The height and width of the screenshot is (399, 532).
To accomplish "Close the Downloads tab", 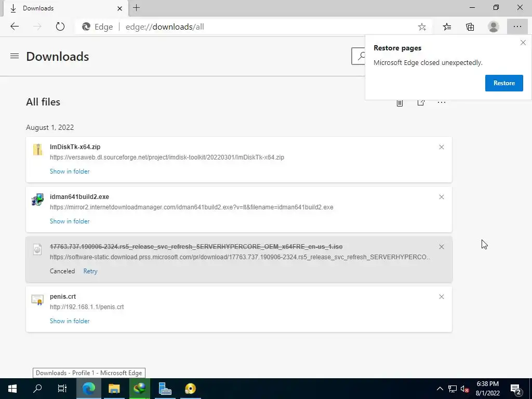I will (119, 8).
